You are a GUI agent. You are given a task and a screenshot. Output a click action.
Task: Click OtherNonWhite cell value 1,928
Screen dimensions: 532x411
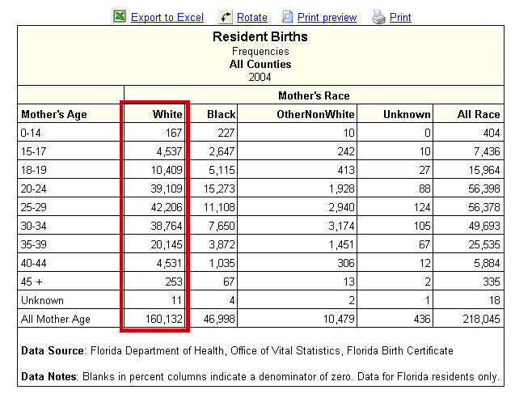[342, 189]
